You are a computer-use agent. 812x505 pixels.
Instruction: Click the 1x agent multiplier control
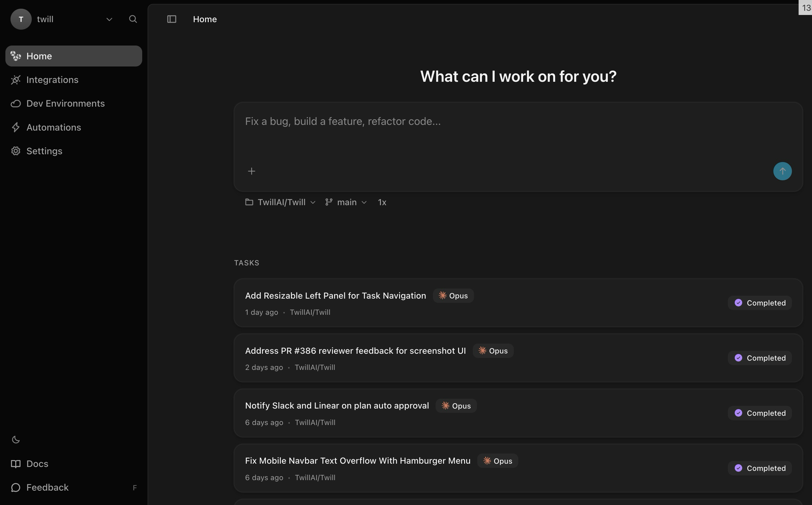point(382,202)
